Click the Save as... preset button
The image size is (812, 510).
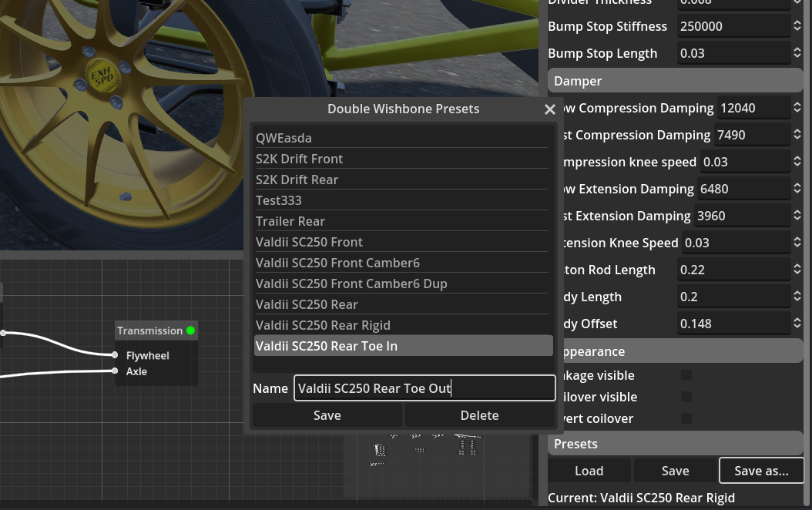pyautogui.click(x=761, y=471)
